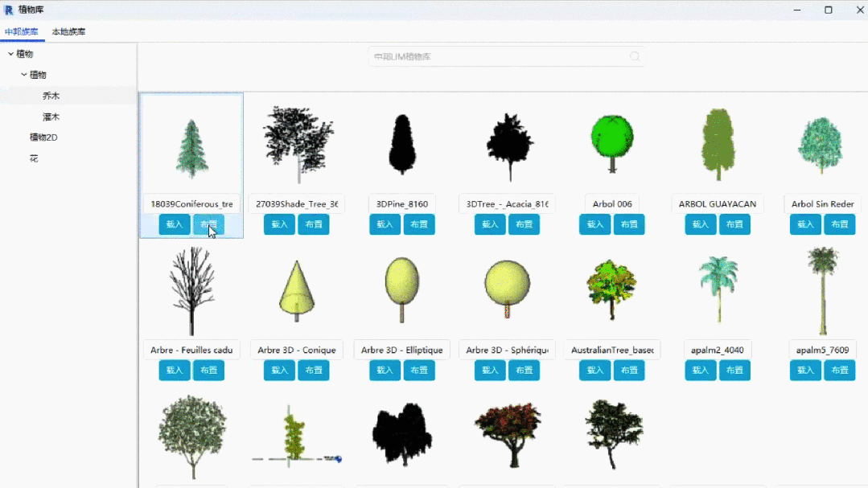This screenshot has height=488, width=868.
Task: Select the climbing plant with axis lines thumbnail
Action: (296, 437)
